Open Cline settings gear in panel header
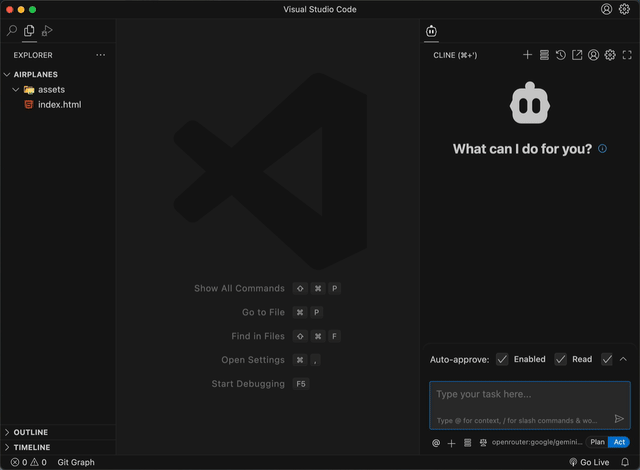The image size is (640, 470). 610,55
